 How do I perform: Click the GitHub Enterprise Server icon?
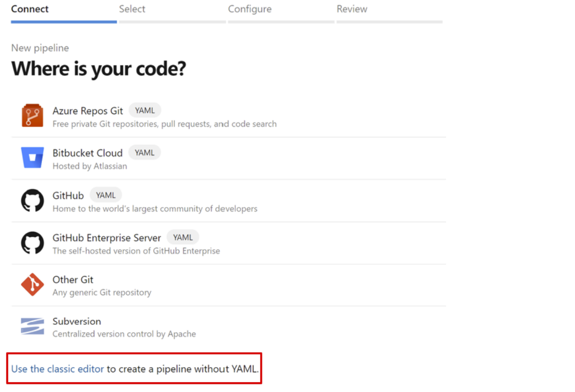32,243
